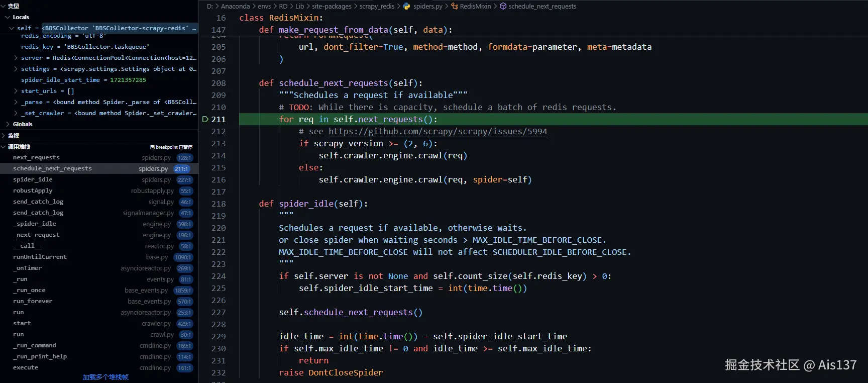Open scrapy_redis breadcrumb segment
This screenshot has height=383, width=868.
(x=377, y=6)
